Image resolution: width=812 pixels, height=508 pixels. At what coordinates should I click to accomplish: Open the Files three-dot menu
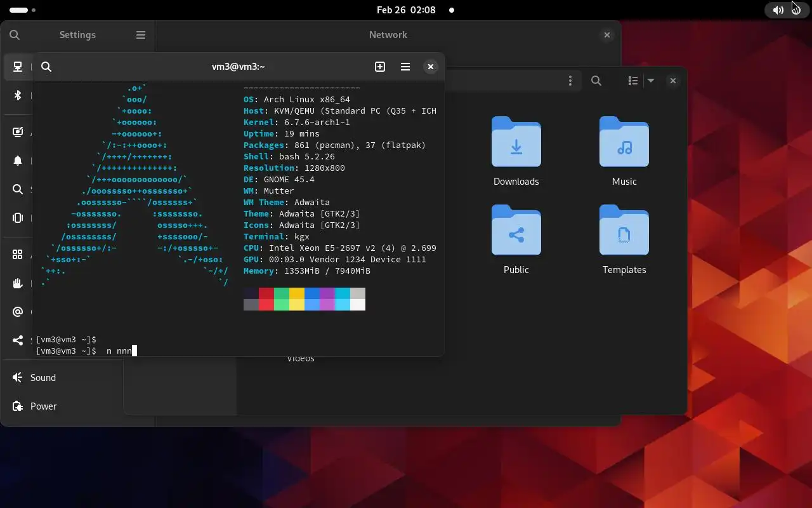click(x=570, y=81)
